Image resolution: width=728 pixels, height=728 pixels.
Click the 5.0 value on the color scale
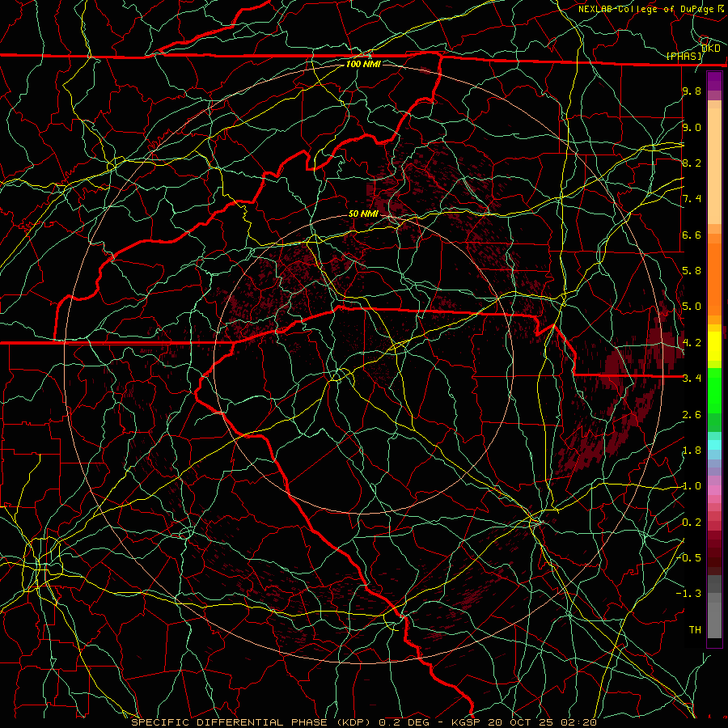tap(692, 307)
